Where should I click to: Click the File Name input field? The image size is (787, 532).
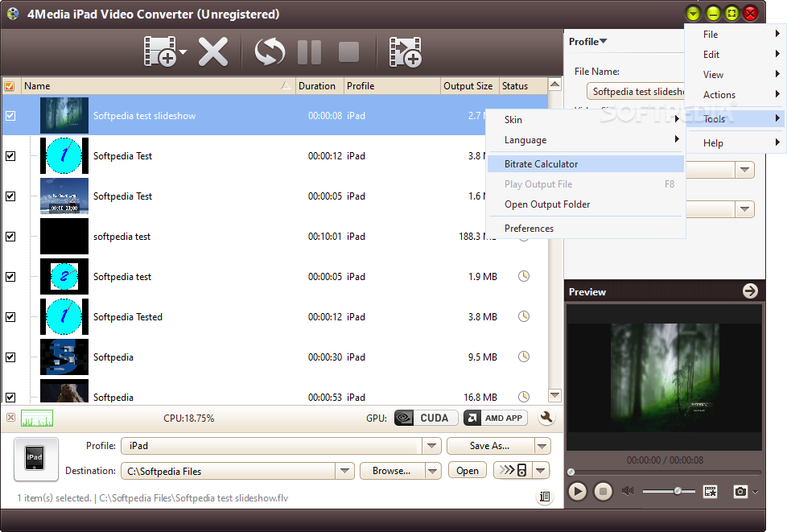click(636, 91)
